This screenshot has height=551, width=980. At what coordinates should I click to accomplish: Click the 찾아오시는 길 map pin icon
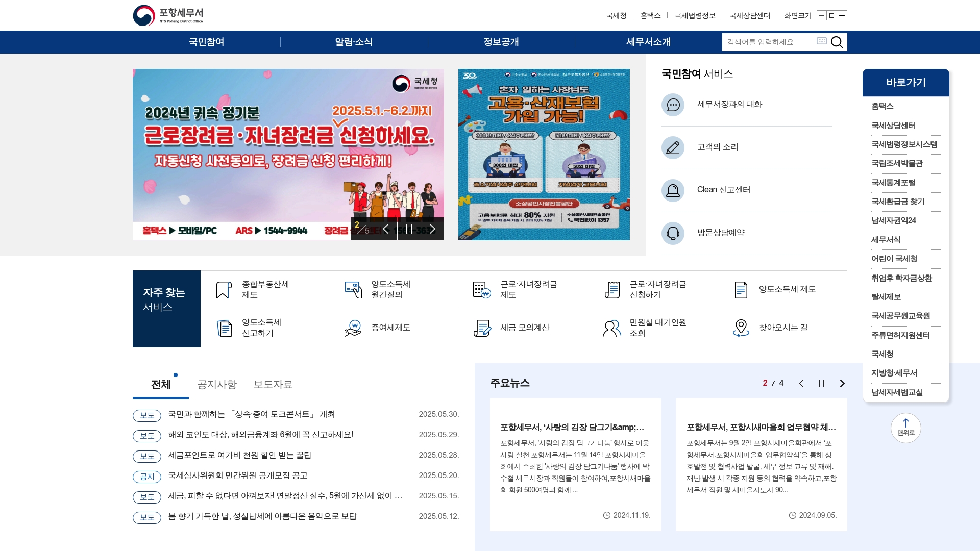tap(741, 328)
